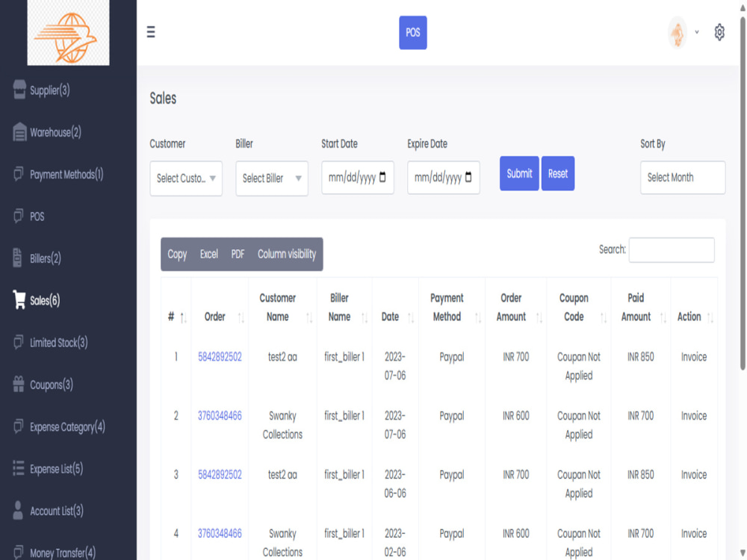Click the table Search input box
The height and width of the screenshot is (560, 747).
[x=671, y=249]
